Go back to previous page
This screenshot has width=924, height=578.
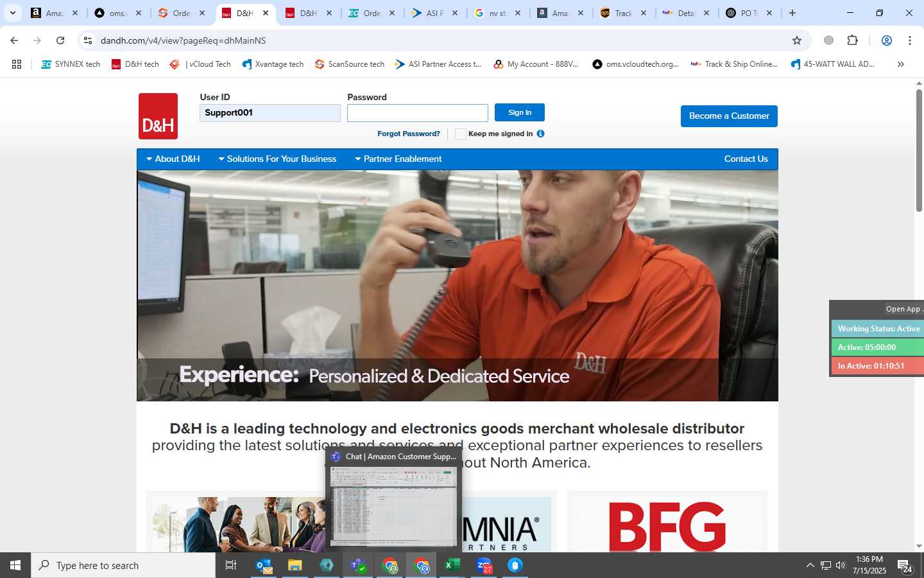[x=14, y=40]
